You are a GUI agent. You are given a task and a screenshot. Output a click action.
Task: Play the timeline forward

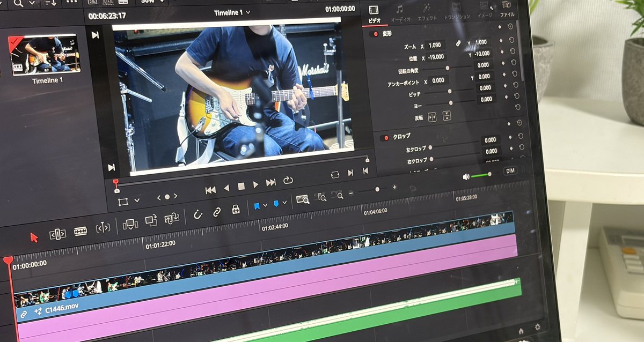(x=255, y=184)
